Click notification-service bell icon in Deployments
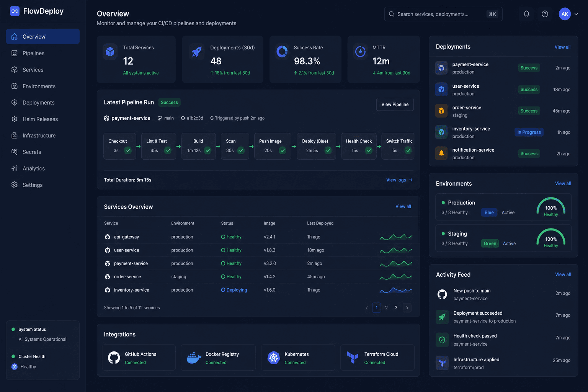 pos(441,154)
